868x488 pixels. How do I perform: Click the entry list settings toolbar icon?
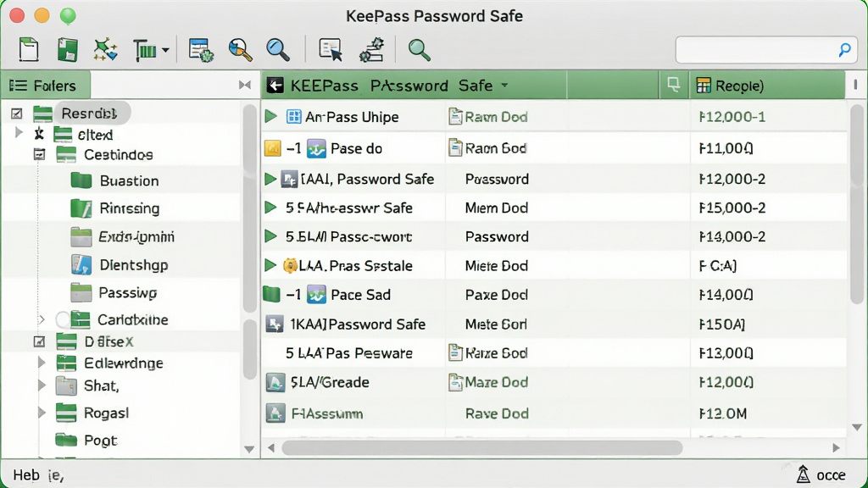click(x=200, y=50)
